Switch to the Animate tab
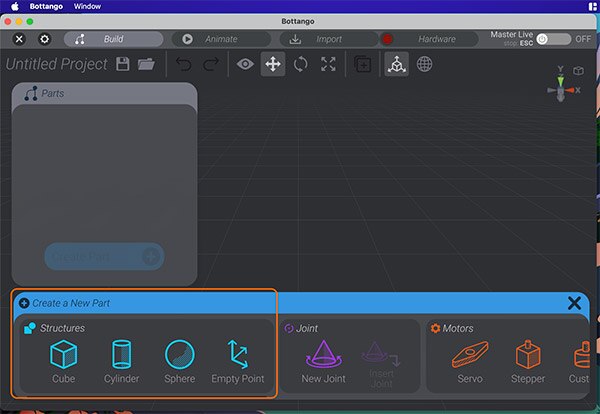The height and width of the screenshot is (414, 600). point(220,39)
